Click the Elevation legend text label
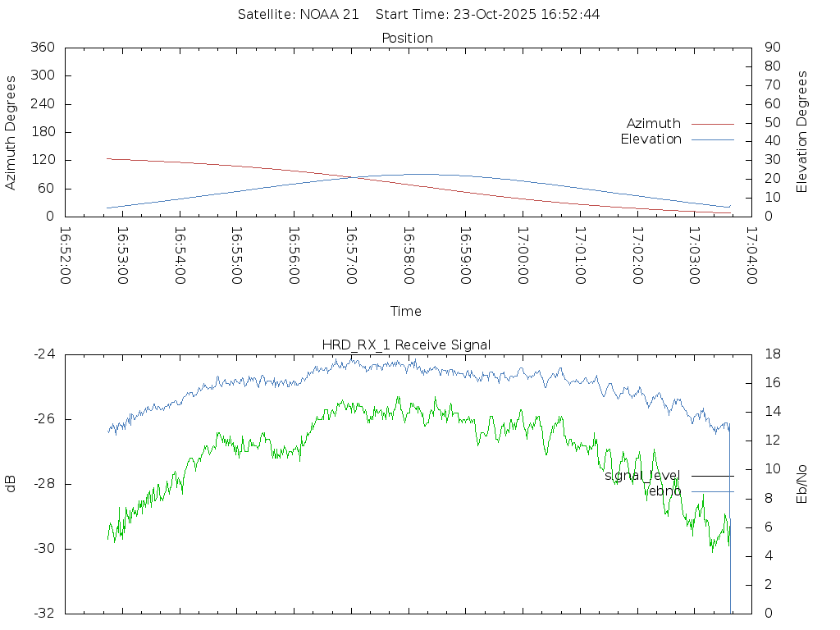840x630 pixels. point(651,139)
